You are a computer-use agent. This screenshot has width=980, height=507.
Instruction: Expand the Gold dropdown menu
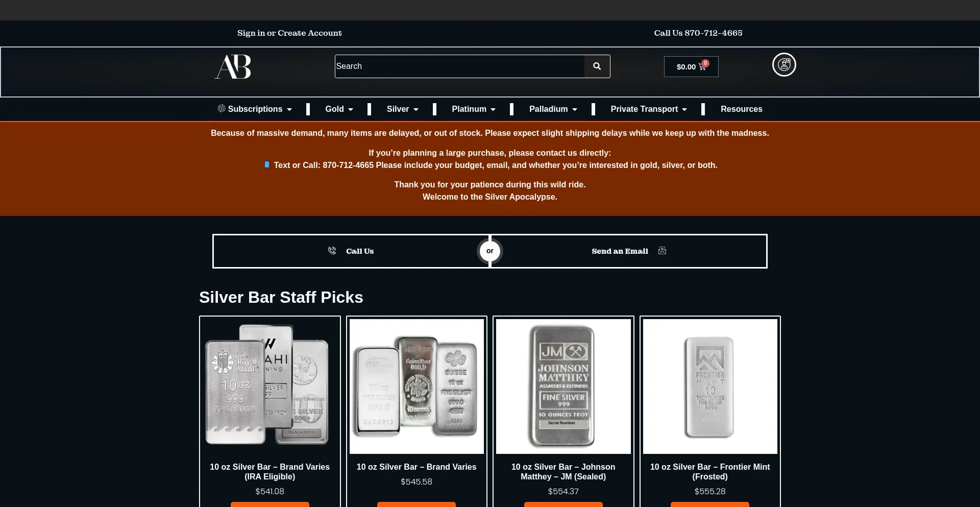point(339,109)
